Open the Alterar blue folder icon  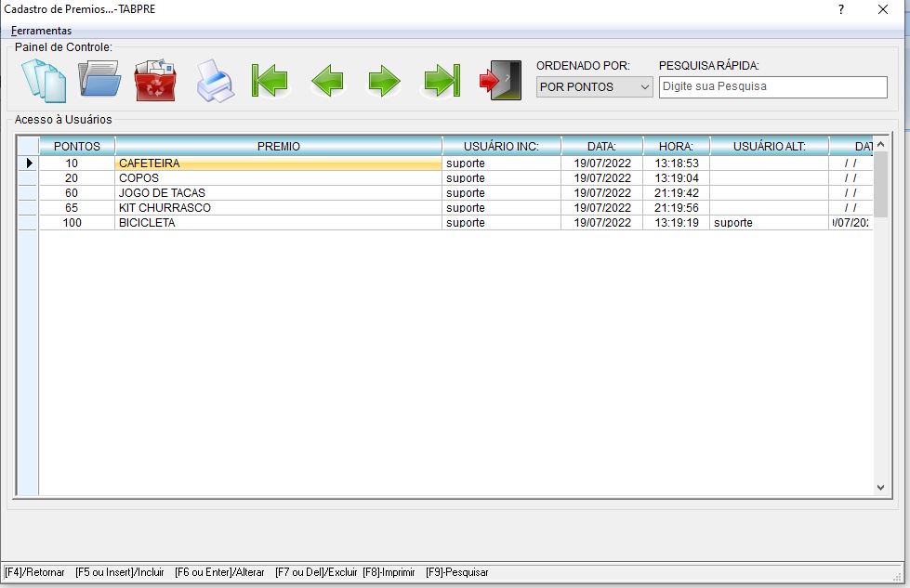click(99, 79)
